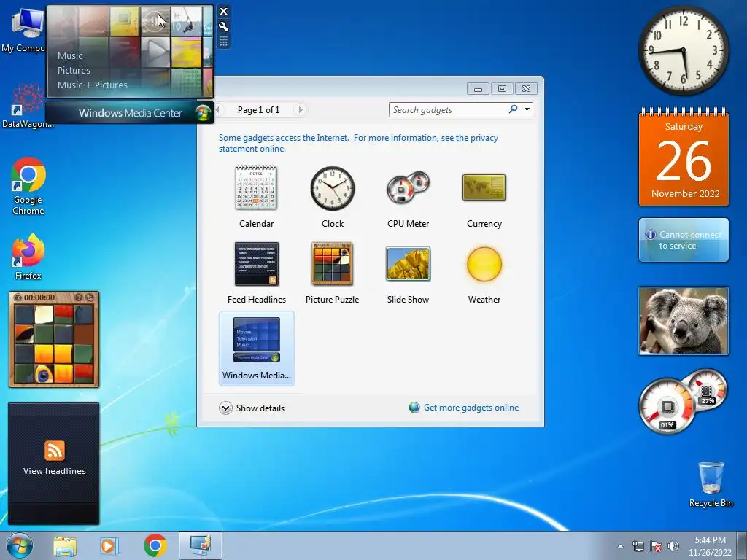
Task: Open the volume speaker icon in the tray
Action: coord(673,546)
